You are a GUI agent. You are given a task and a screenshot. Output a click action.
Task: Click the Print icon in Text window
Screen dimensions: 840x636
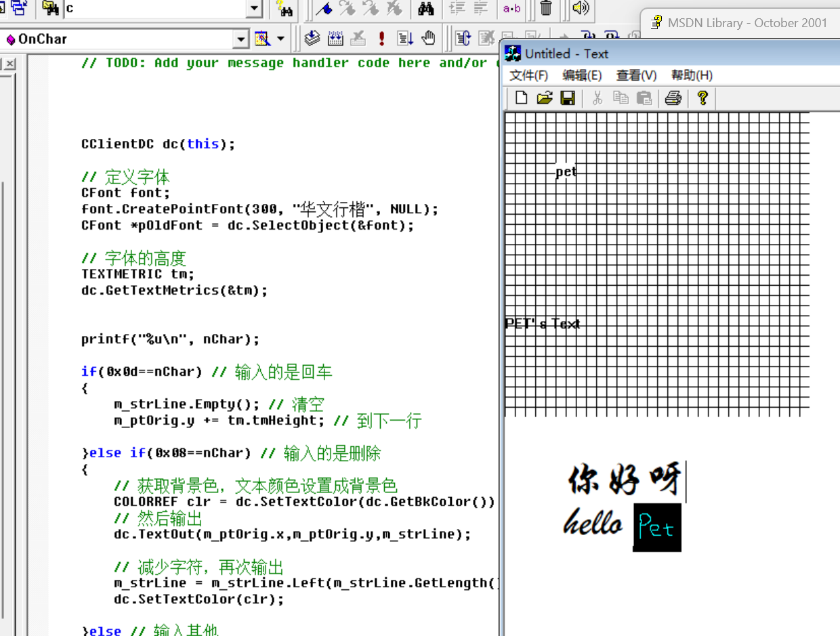(673, 98)
